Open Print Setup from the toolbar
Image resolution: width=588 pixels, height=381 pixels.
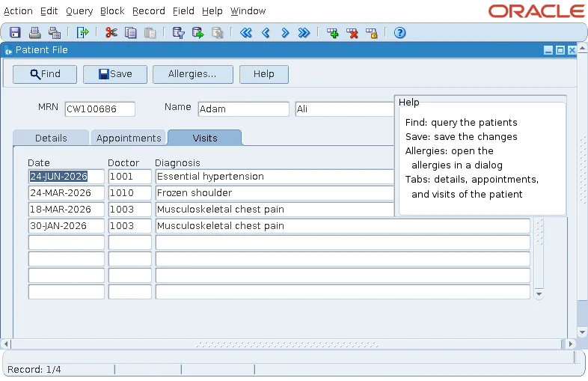(55, 33)
